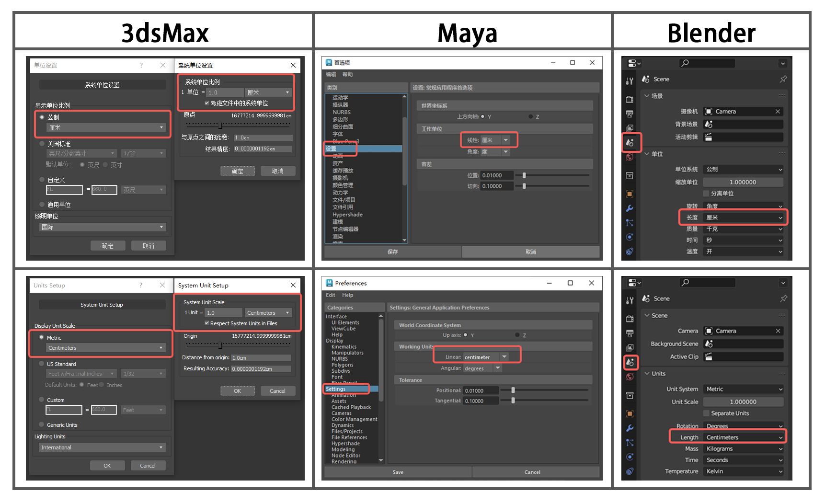Open World properties tab in Chinese Blender panel
This screenshot has width=825, height=504.
click(630, 157)
